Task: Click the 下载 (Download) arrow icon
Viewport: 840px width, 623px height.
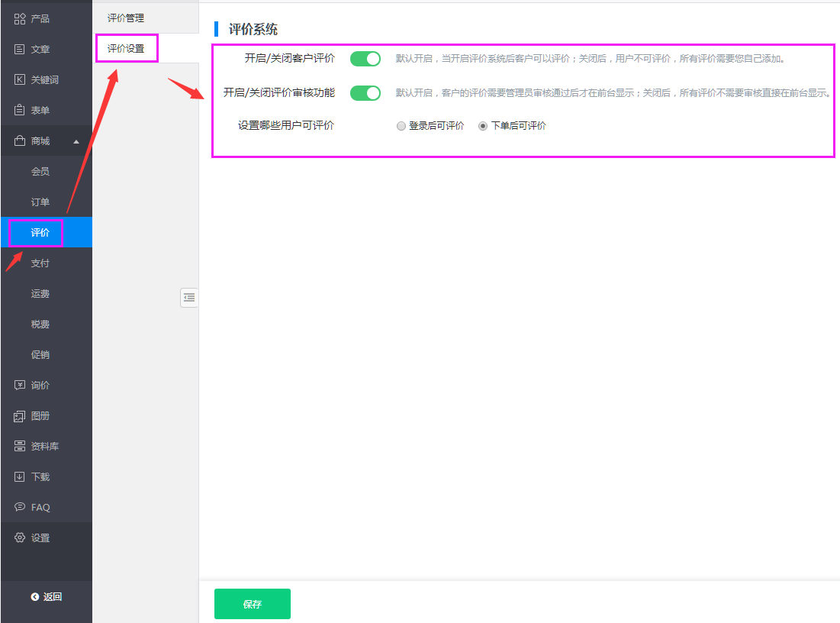Action: coord(20,476)
